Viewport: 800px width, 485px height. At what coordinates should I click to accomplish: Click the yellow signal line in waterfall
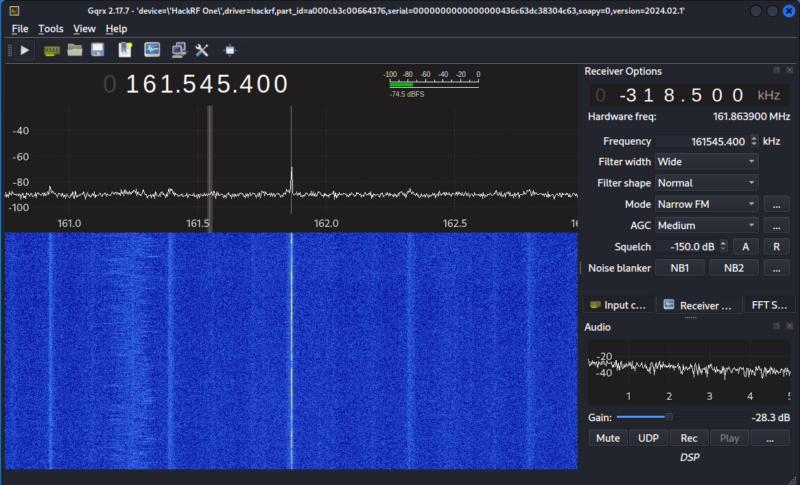coord(291,351)
